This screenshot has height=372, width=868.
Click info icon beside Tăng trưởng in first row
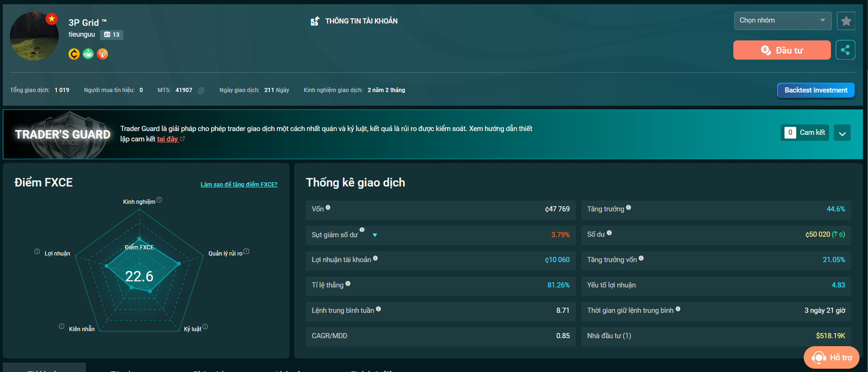pos(628,207)
